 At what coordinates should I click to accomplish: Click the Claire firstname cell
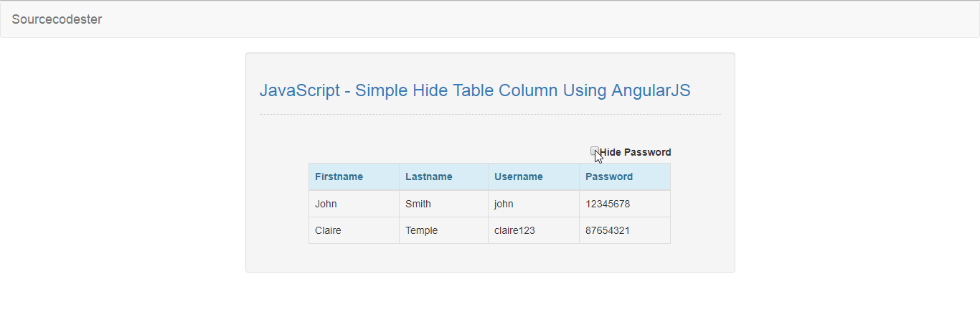(354, 230)
